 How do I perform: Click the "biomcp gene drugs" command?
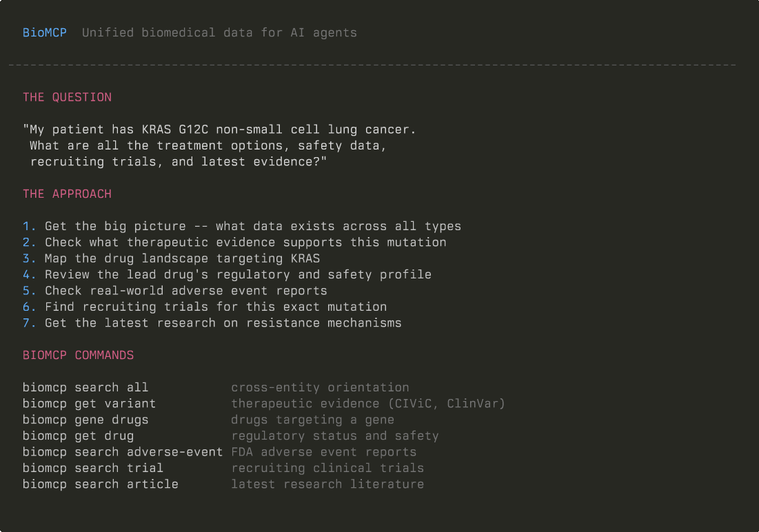tap(85, 420)
